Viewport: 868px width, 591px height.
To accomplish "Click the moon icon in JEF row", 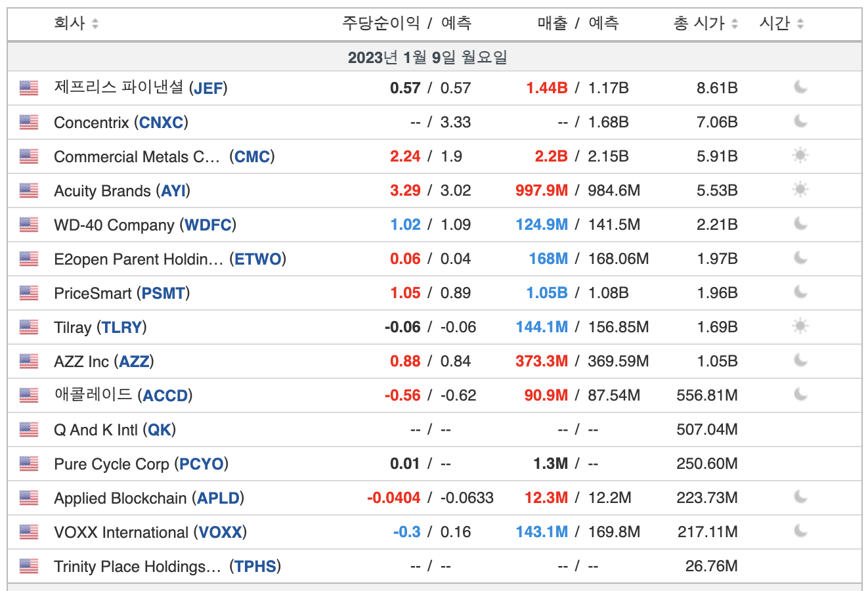I will (x=800, y=87).
